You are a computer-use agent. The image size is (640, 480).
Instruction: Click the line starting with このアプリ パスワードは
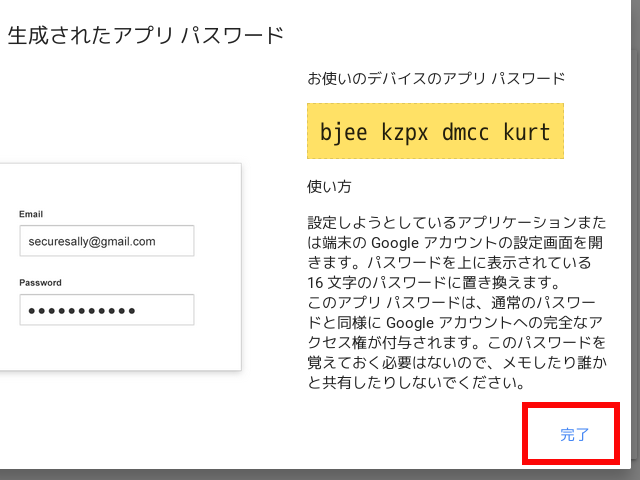(456, 299)
